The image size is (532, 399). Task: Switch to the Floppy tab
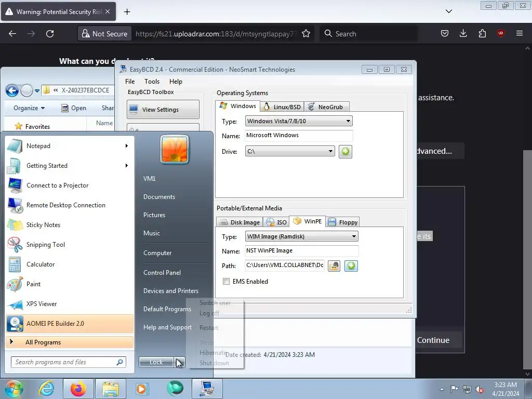[x=343, y=222]
